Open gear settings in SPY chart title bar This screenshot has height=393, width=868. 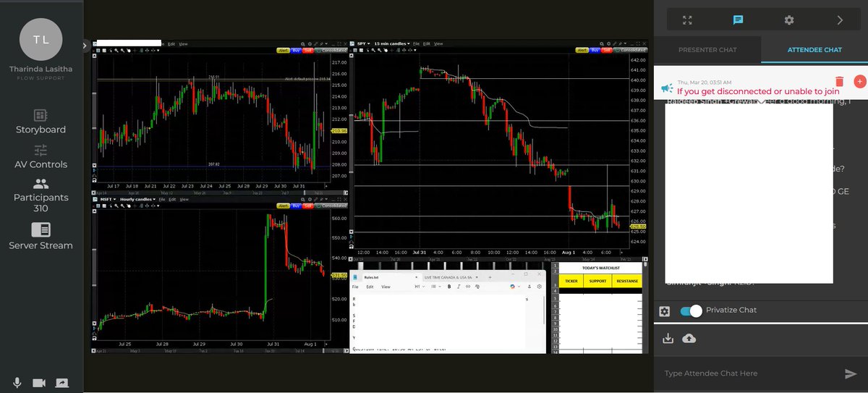(608, 43)
